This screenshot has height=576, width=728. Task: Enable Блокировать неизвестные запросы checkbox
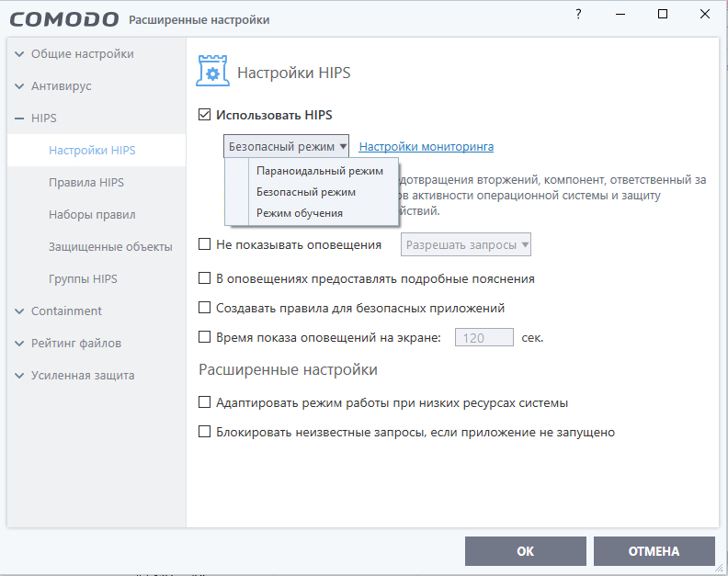[204, 432]
